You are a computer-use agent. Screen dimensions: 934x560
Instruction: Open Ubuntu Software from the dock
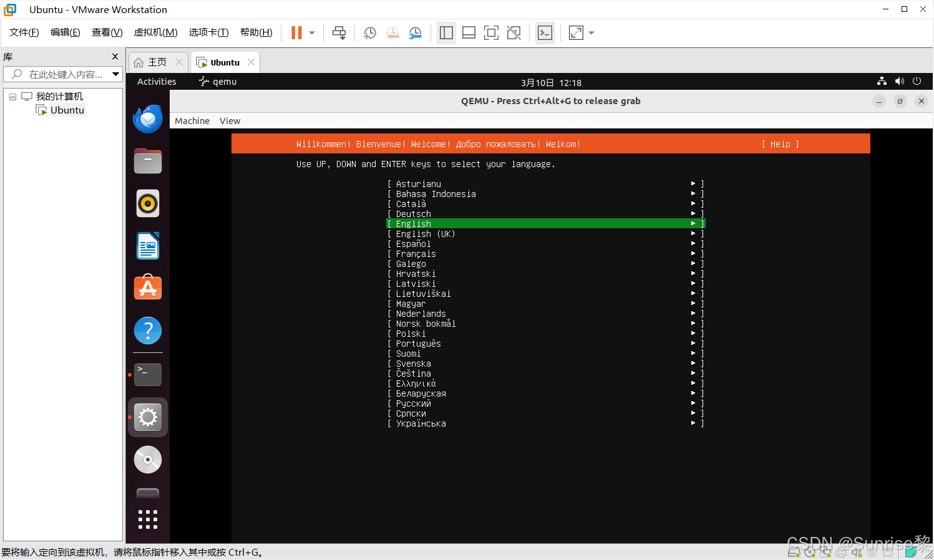coord(148,287)
